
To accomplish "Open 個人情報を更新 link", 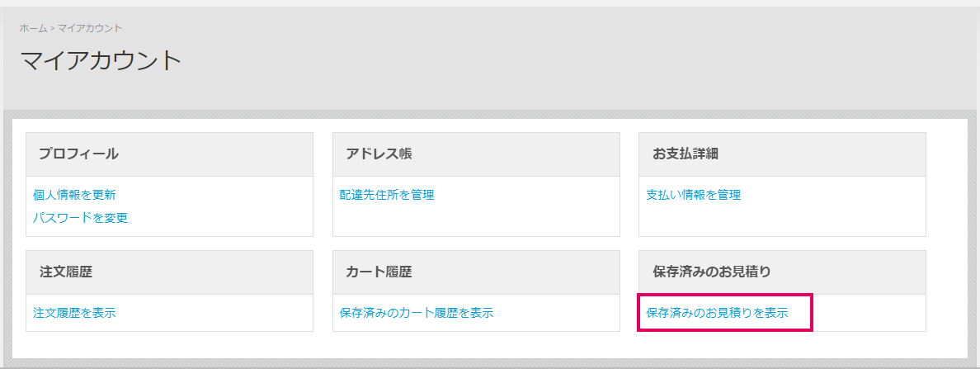I will point(74,195).
